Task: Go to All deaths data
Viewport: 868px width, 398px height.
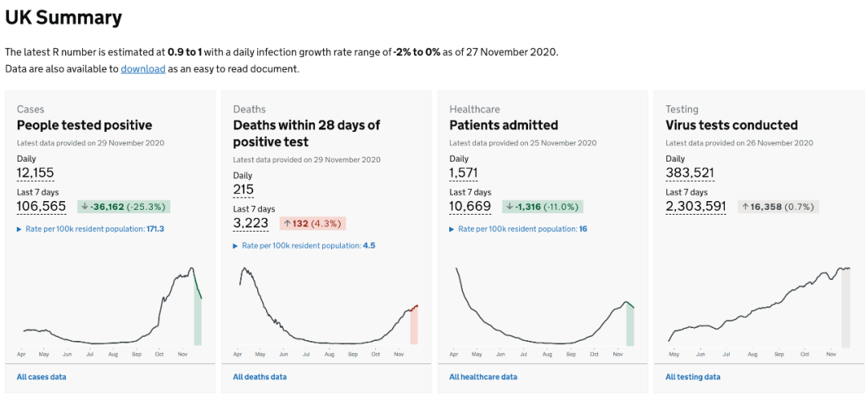Action: click(x=260, y=377)
